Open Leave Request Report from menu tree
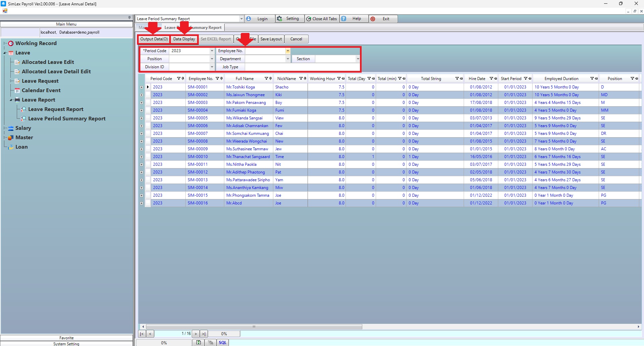Viewport: 644px width, 346px height. point(56,109)
